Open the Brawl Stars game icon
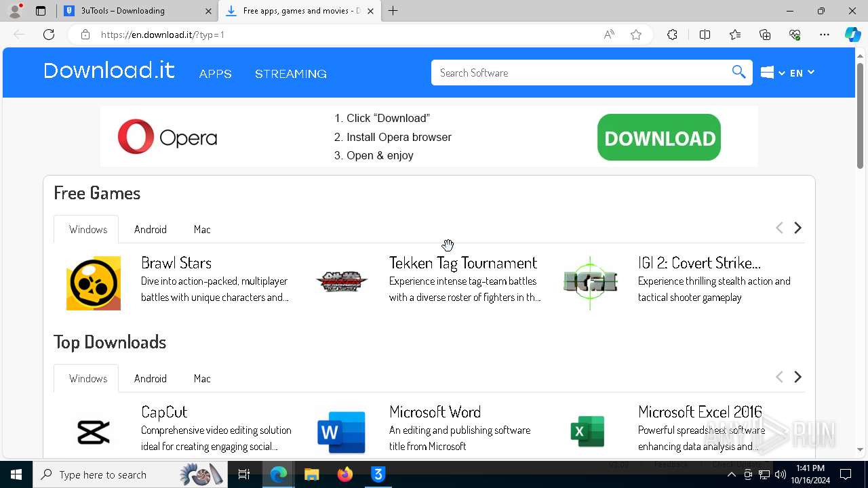The image size is (868, 488). click(x=94, y=283)
